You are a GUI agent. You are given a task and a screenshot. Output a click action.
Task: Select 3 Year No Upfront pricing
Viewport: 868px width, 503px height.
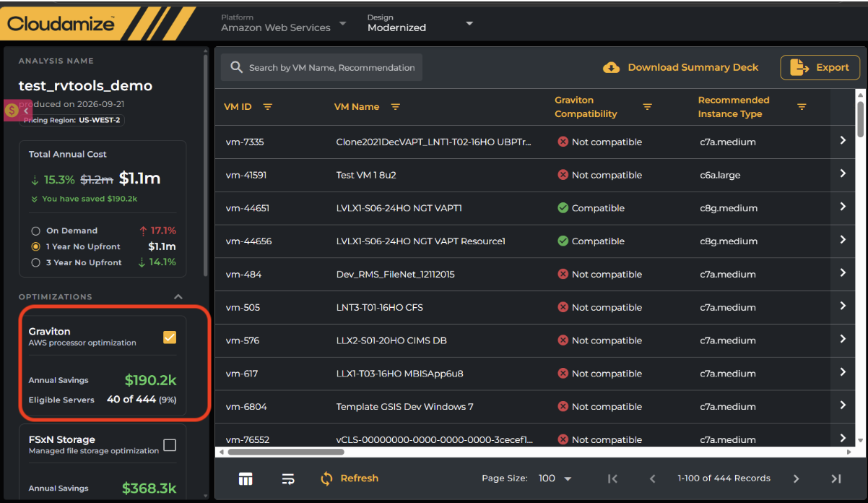(35, 263)
